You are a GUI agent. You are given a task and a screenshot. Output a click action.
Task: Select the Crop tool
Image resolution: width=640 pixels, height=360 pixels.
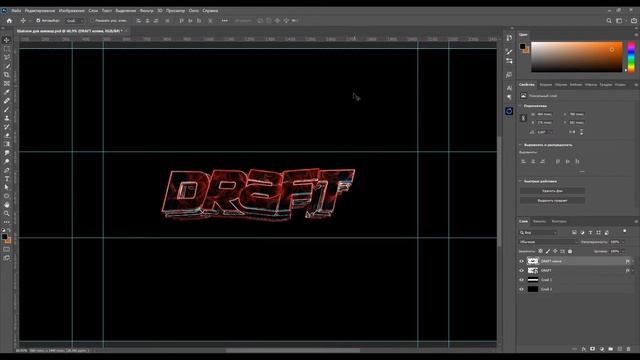tap(7, 75)
